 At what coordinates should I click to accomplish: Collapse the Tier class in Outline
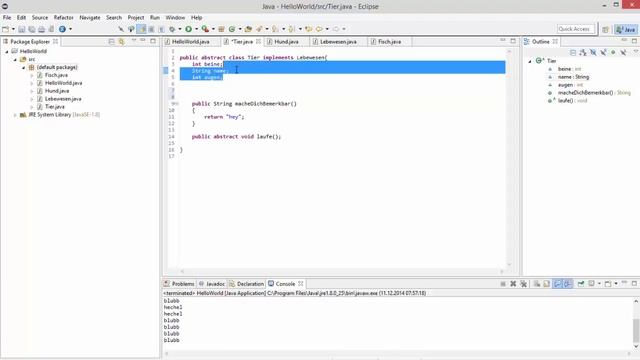pos(530,61)
